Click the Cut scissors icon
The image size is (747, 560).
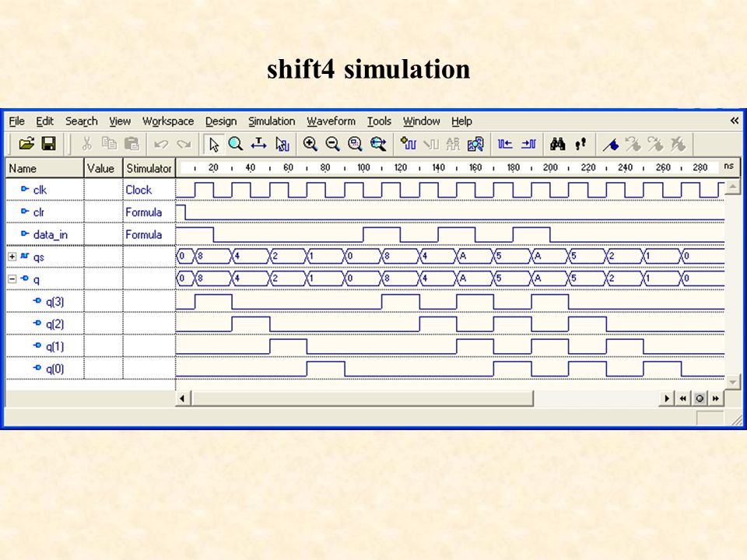(x=86, y=144)
